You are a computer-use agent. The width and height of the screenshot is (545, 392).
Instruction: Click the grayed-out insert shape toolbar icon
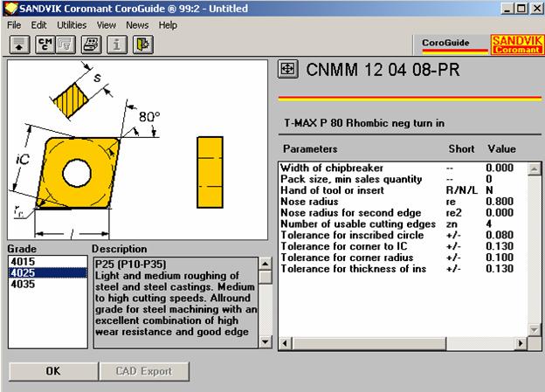[66, 45]
